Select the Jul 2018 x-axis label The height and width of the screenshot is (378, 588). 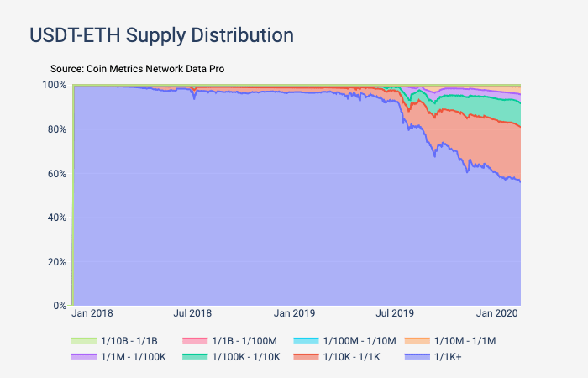(192, 314)
